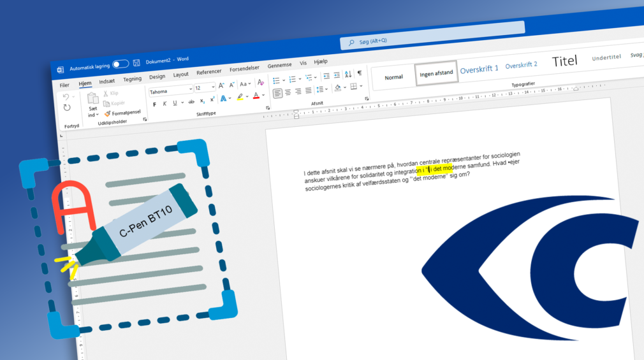This screenshot has width=644, height=360.
Task: Select align right icon
Action: click(x=298, y=92)
